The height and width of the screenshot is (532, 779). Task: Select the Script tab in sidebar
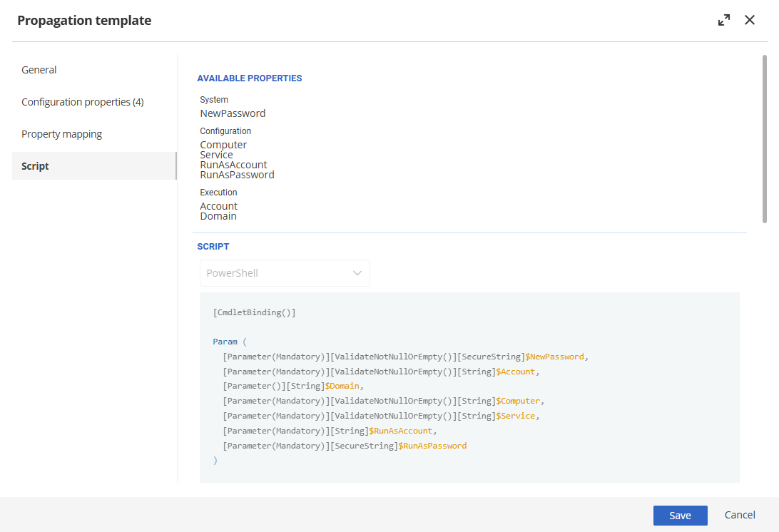(36, 166)
